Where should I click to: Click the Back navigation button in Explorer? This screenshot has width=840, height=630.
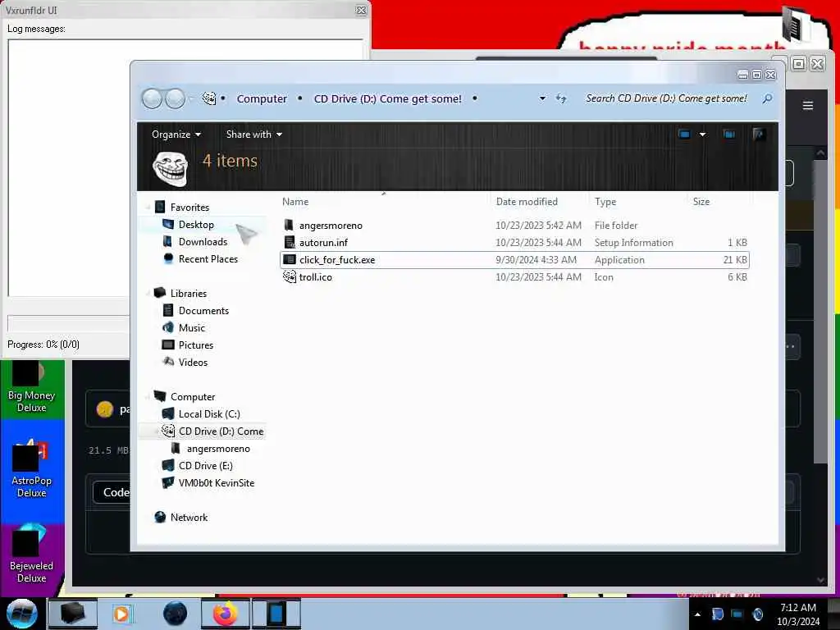[x=152, y=98]
